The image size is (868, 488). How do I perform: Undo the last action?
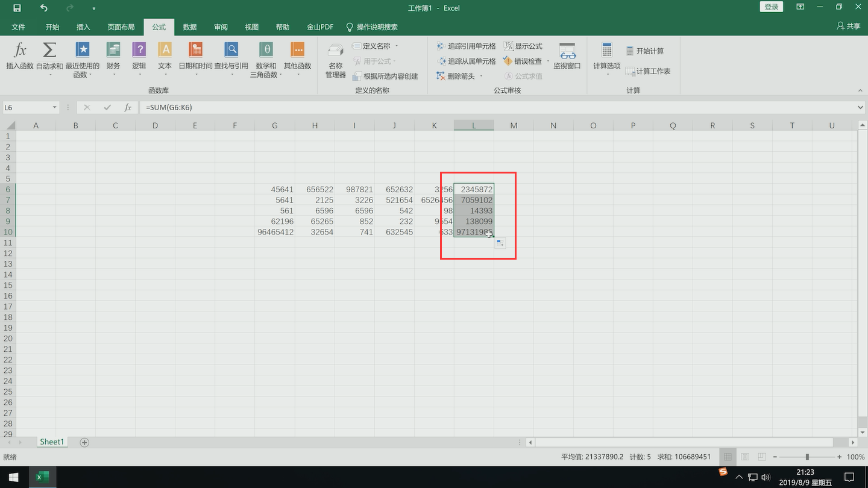tap(43, 8)
